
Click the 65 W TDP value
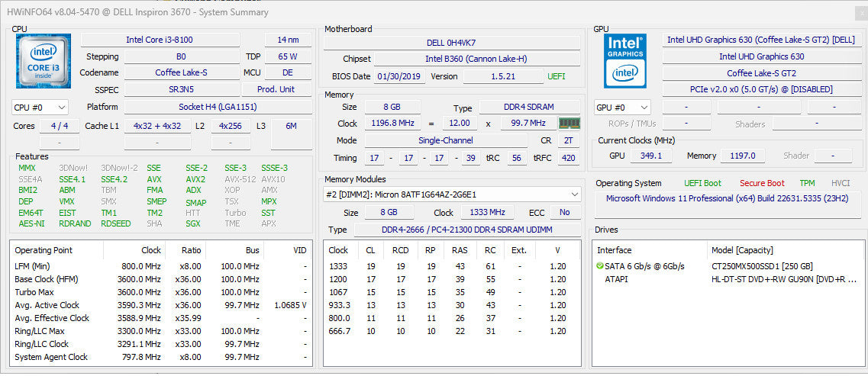pos(288,56)
